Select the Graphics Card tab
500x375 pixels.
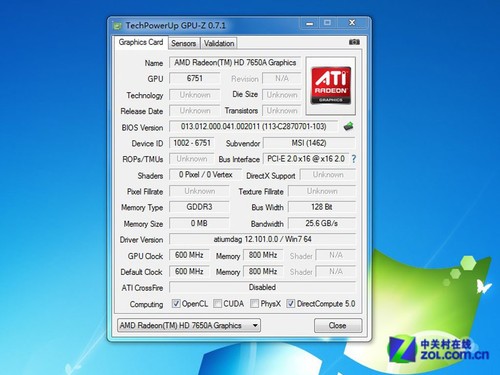tap(141, 42)
